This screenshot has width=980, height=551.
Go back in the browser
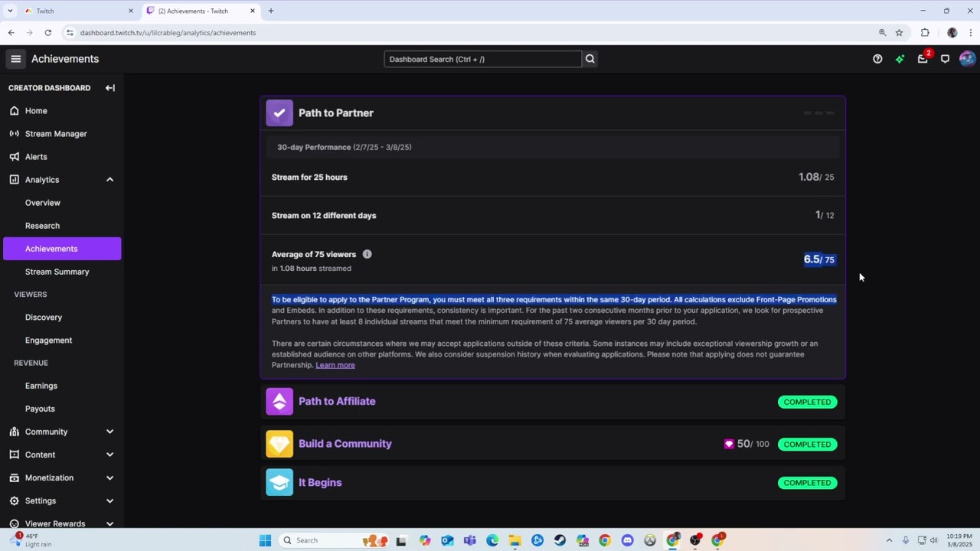11,33
